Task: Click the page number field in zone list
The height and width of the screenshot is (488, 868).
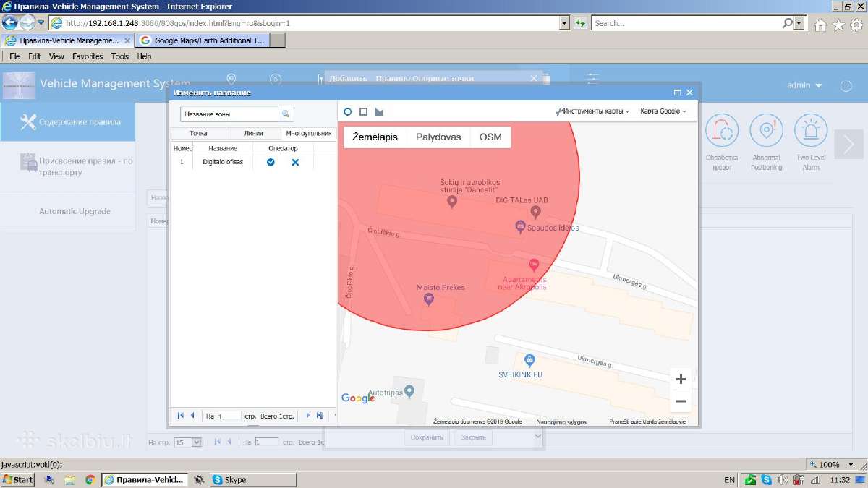Action: [x=229, y=416]
